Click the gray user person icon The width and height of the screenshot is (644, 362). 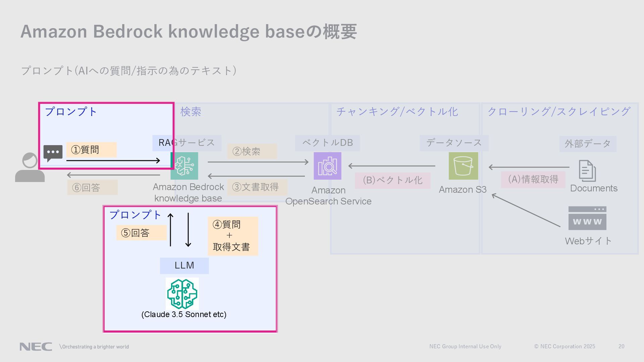(30, 168)
